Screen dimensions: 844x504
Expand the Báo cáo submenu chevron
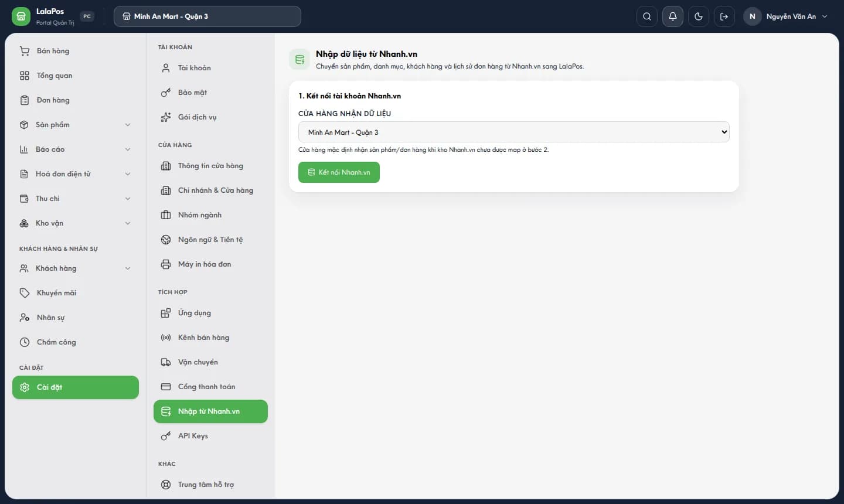[x=128, y=149]
